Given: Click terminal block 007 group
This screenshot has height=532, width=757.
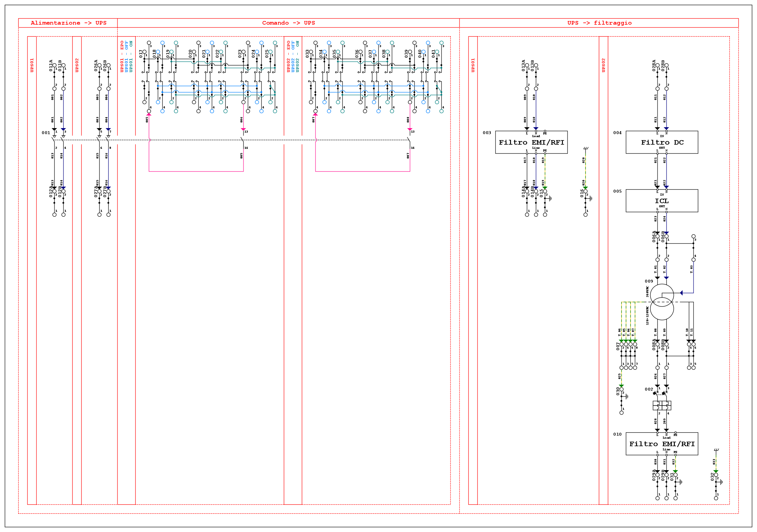Looking at the screenshot, I should coord(628,356).
